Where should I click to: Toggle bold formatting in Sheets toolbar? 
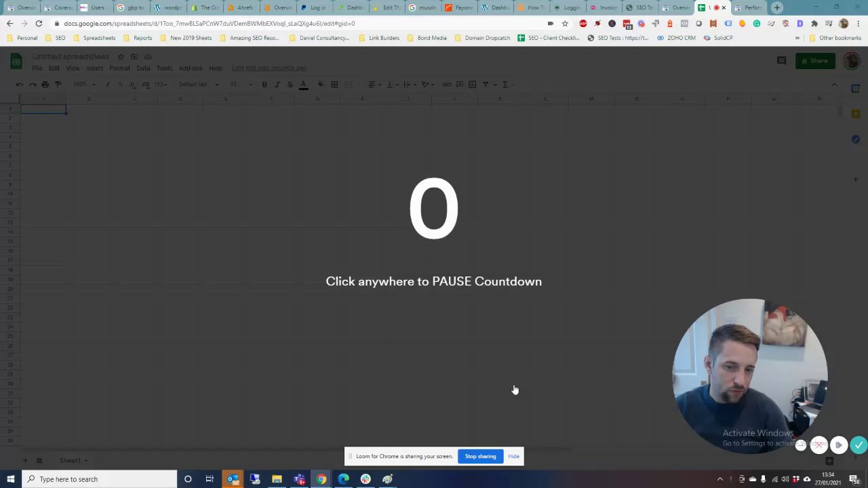pos(264,84)
